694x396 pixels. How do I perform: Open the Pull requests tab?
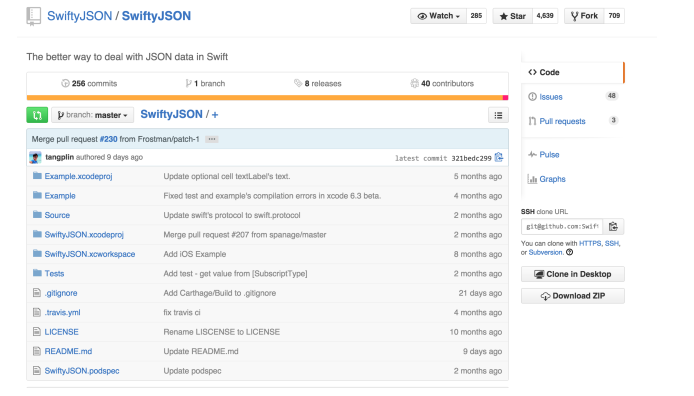[573, 121]
